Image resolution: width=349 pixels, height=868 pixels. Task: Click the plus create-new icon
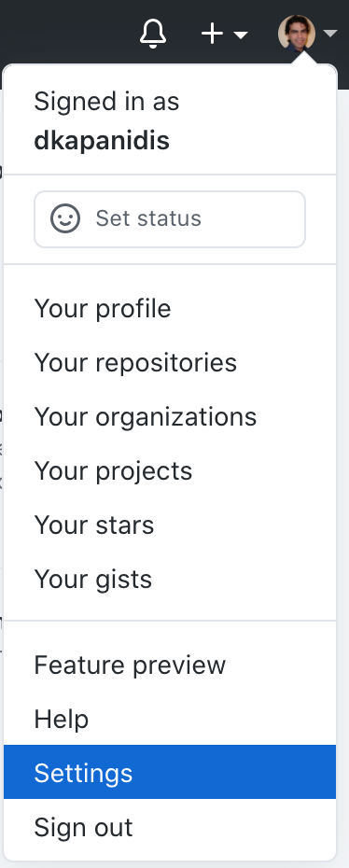coord(212,35)
